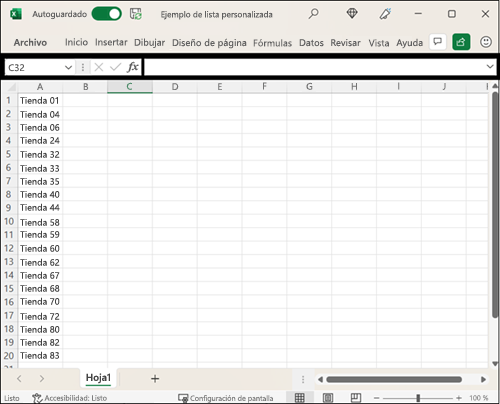500x404 pixels.
Task: Switch to the Datos ribbon tab
Action: (311, 43)
